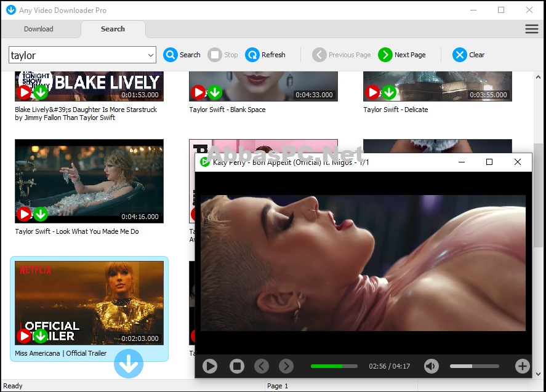
Task: Clear the search results
Action: [468, 55]
